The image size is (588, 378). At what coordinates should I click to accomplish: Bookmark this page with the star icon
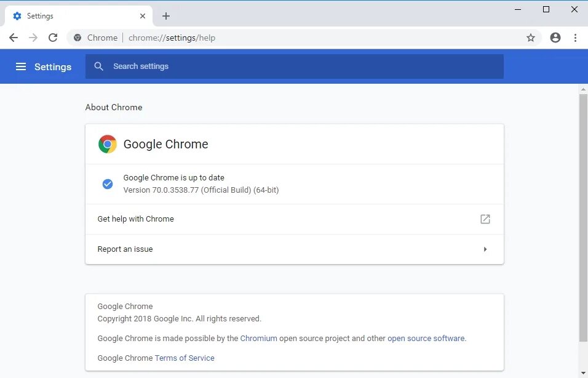click(531, 38)
